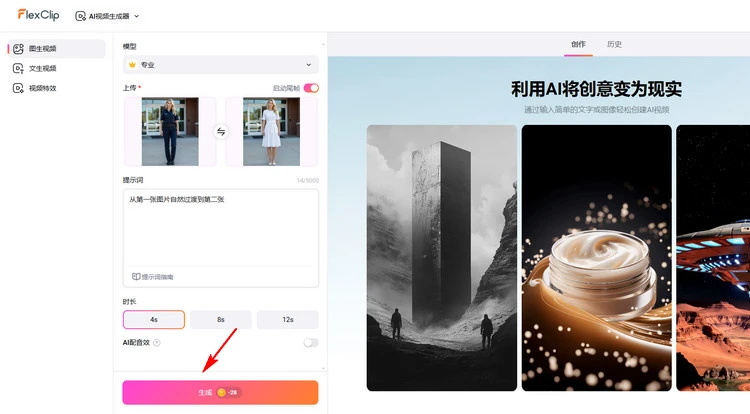Screen dimensions: 750x414
Task: Click the AI配音效 help question icon
Action: 156,343
